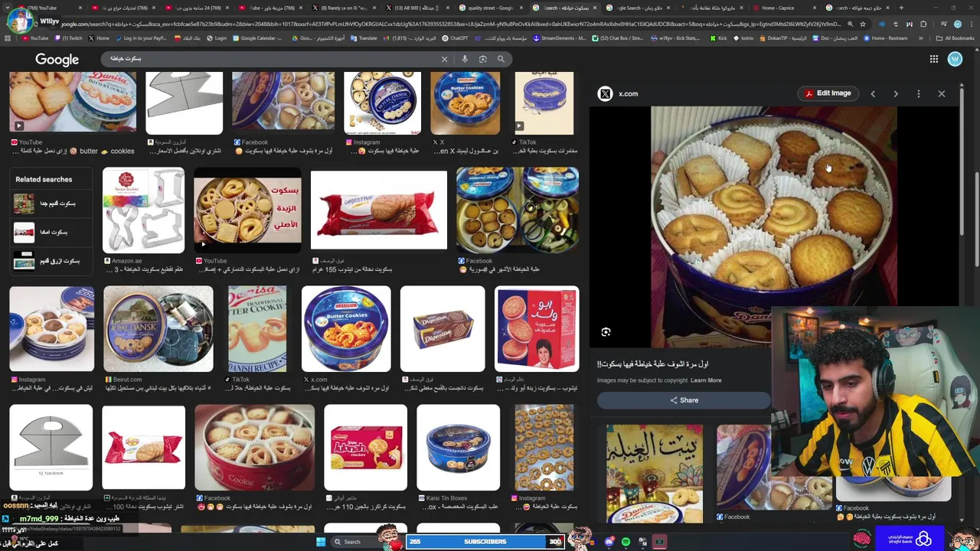This screenshot has width=980, height=551.
Task: Open the Translate bookmark
Action: (364, 38)
